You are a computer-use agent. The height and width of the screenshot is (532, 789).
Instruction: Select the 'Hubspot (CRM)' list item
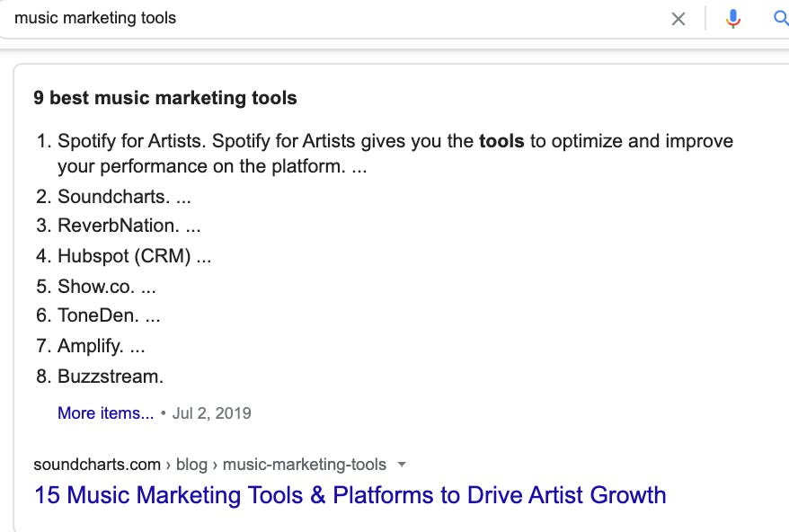(x=124, y=256)
